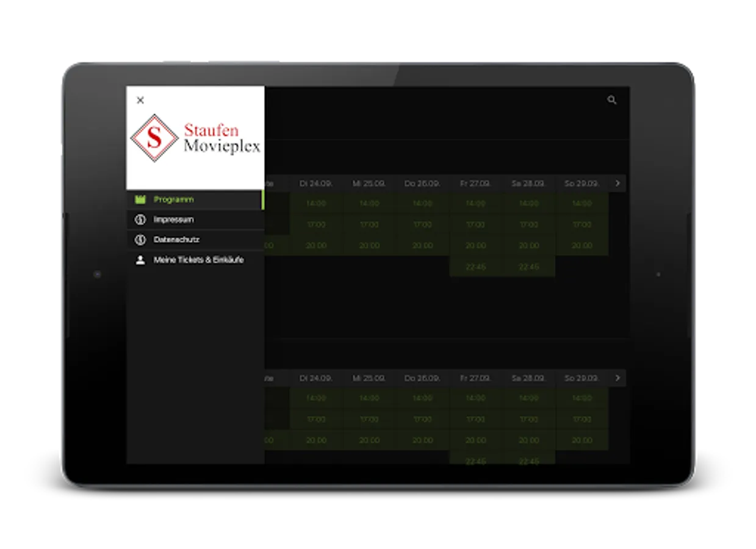Pick 20:00 on Fr 27.09. in upper schedule
Viewport: 756px width, 549px height.
pyautogui.click(x=475, y=245)
